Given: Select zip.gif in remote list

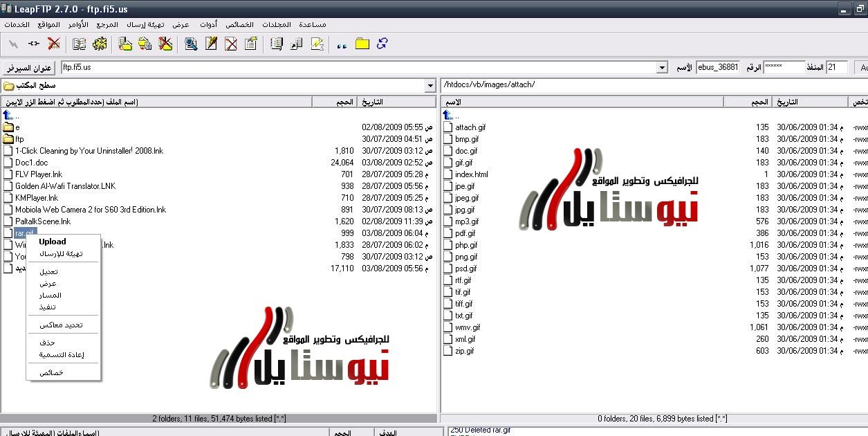Looking at the screenshot, I should pos(465,351).
